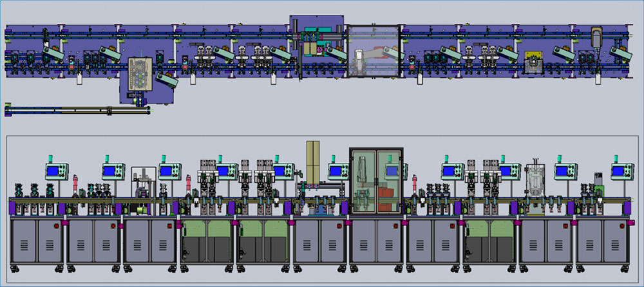The width and height of the screenshot is (644, 287).
Task: Select the transparent robot cell in top view
Action: pyautogui.click(x=373, y=51)
